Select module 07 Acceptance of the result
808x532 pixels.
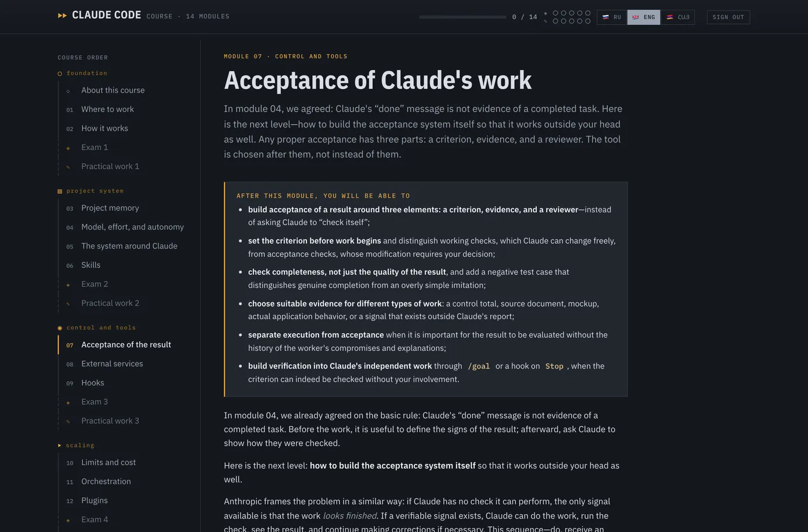pyautogui.click(x=126, y=344)
